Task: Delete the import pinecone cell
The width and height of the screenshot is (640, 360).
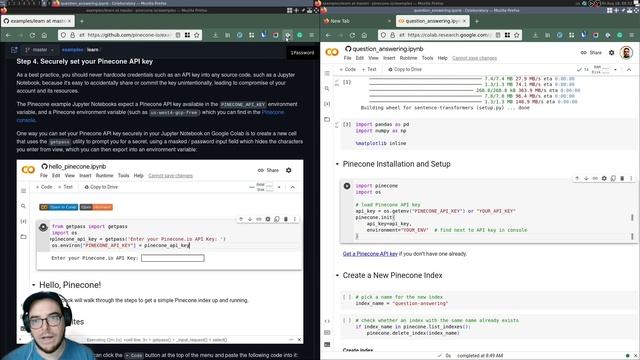Action: pyautogui.click(x=622, y=178)
